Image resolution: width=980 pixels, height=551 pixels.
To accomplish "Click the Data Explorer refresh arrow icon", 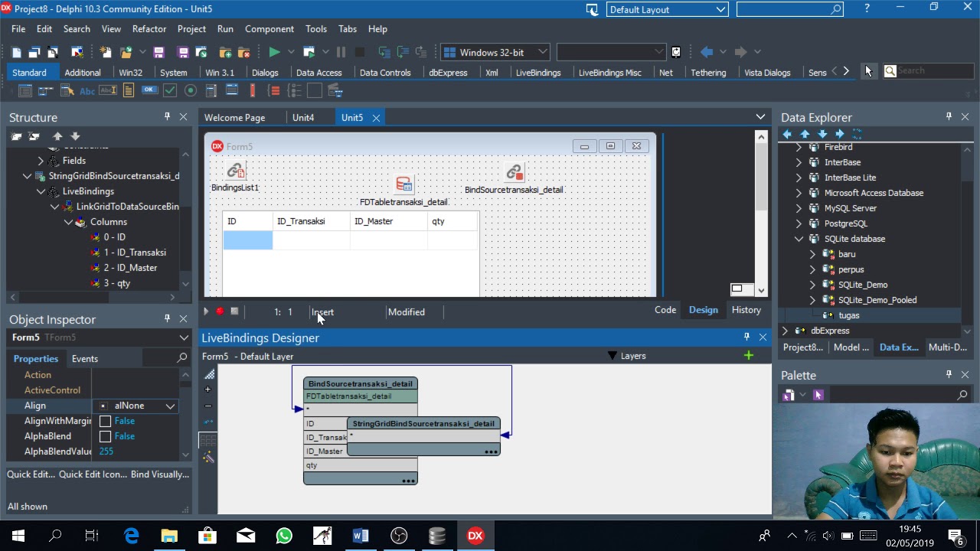I will (857, 134).
